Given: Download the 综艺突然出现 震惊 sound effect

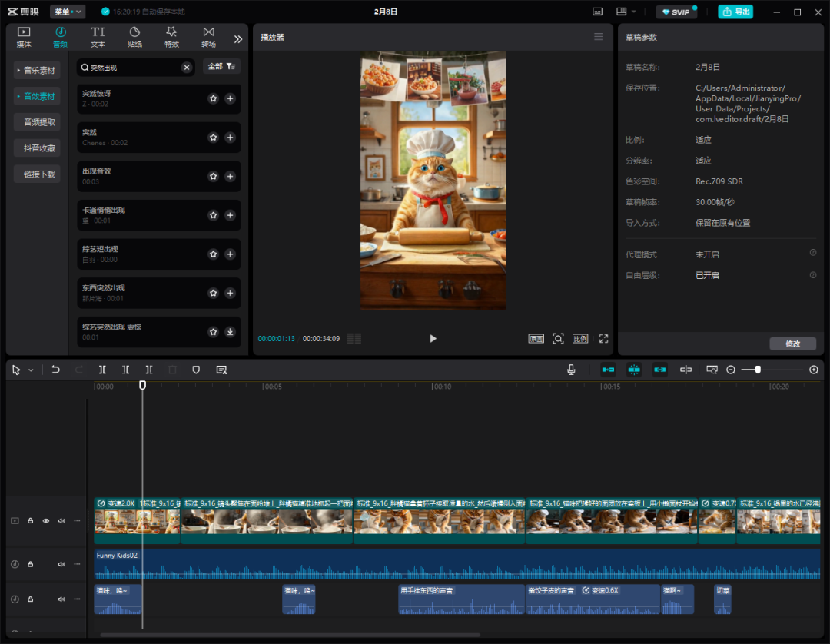Looking at the screenshot, I should click(x=230, y=332).
